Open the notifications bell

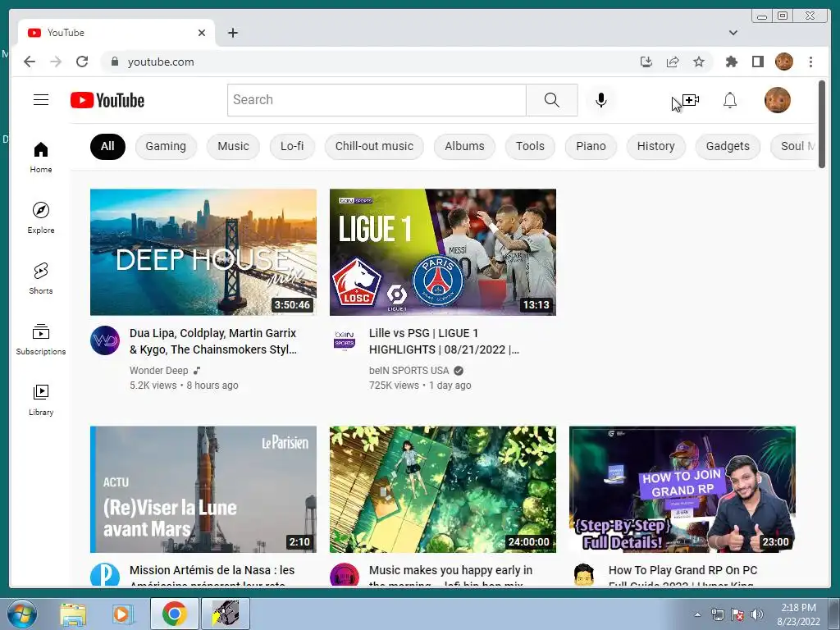point(730,99)
